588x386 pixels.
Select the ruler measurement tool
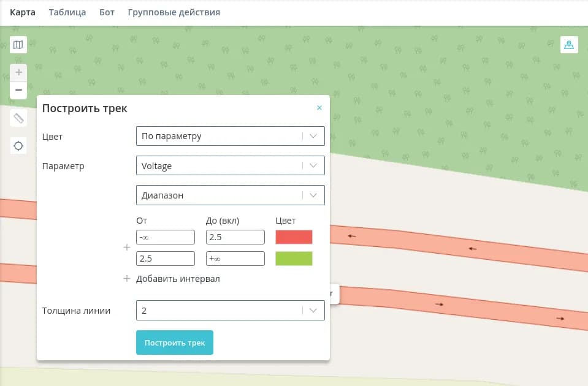(x=18, y=118)
